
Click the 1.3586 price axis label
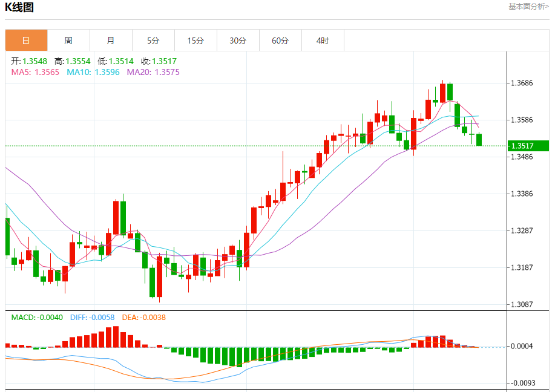click(522, 120)
